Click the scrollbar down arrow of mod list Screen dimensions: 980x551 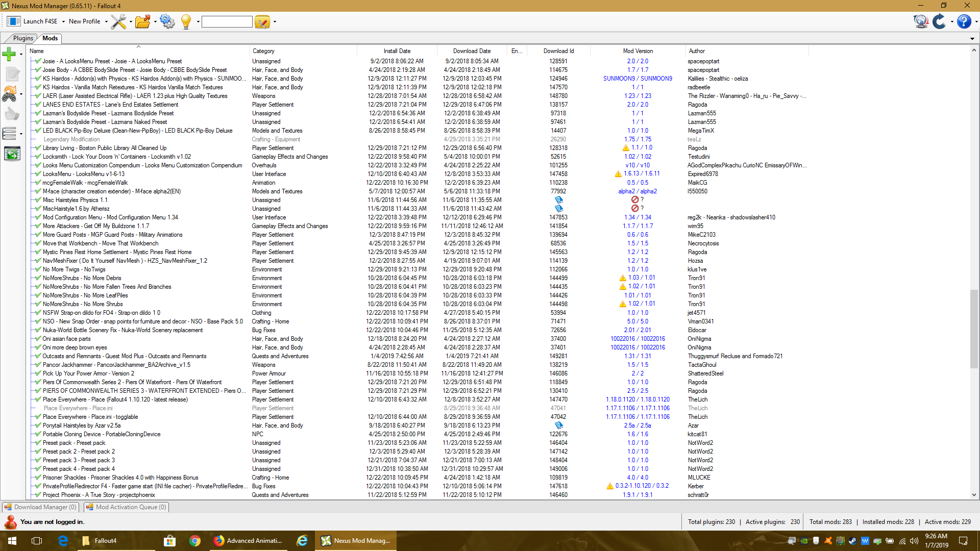tap(974, 495)
